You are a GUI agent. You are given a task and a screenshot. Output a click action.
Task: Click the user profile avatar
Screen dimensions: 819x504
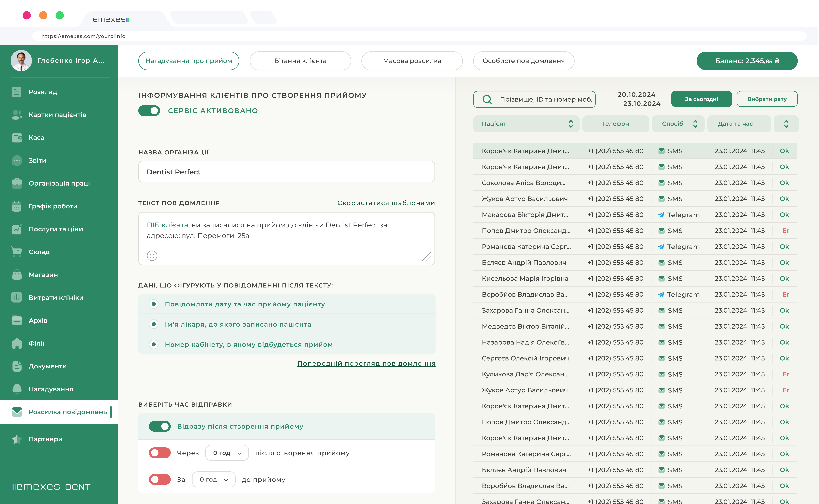click(21, 61)
